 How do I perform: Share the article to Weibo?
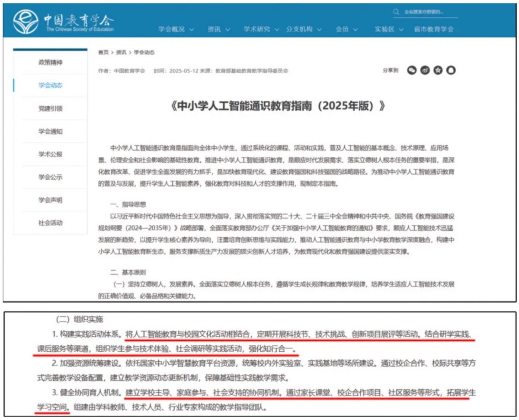tap(425, 70)
